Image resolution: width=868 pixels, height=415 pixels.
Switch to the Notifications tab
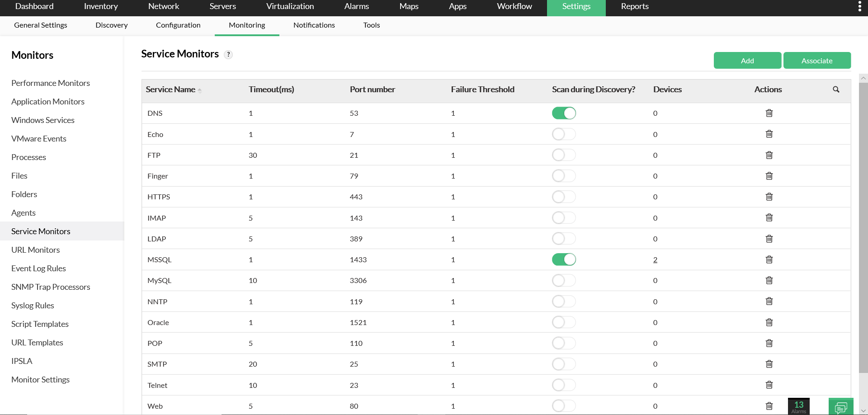[x=314, y=25]
